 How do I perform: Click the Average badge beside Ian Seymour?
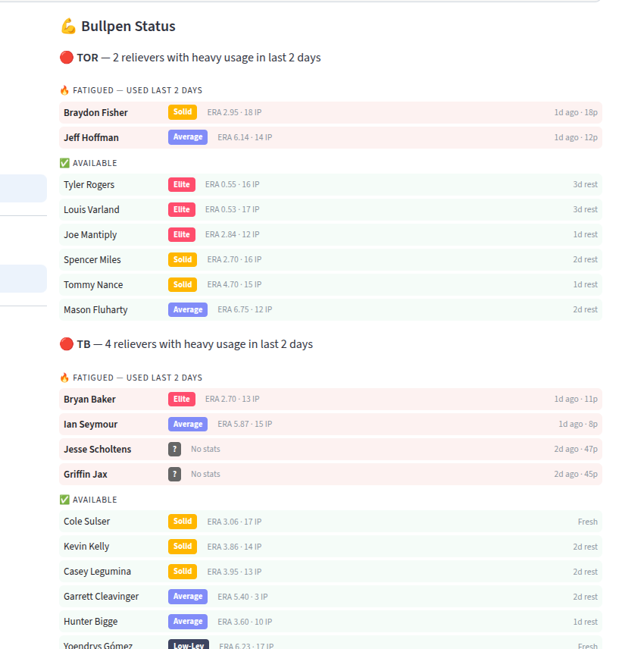[x=188, y=424]
